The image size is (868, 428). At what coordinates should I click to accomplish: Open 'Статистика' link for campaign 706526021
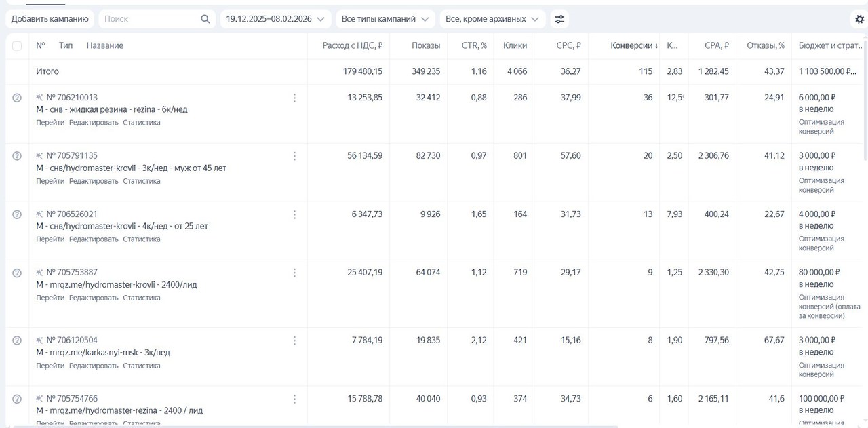[142, 239]
